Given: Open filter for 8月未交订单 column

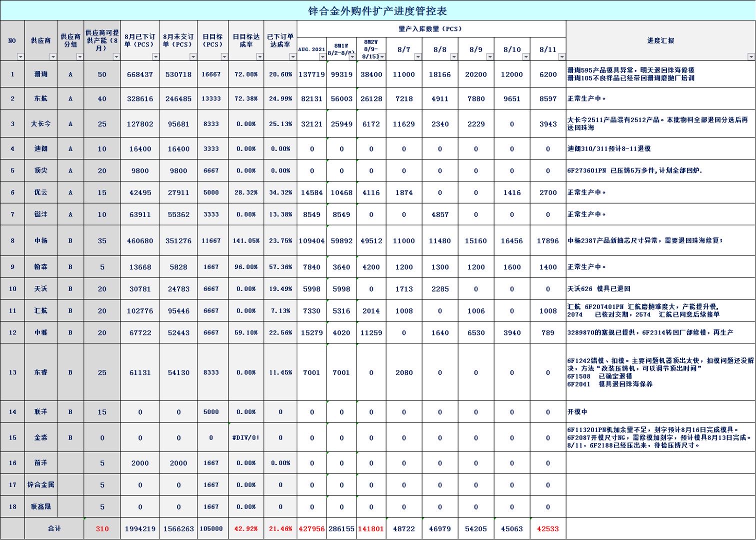Looking at the screenshot, I should pos(193,57).
